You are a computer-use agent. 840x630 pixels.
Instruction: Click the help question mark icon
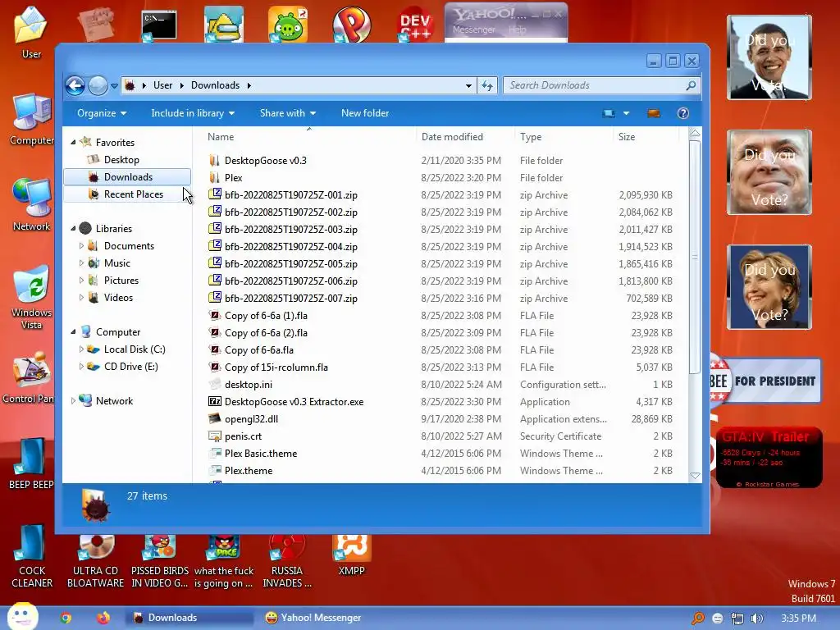[683, 113]
